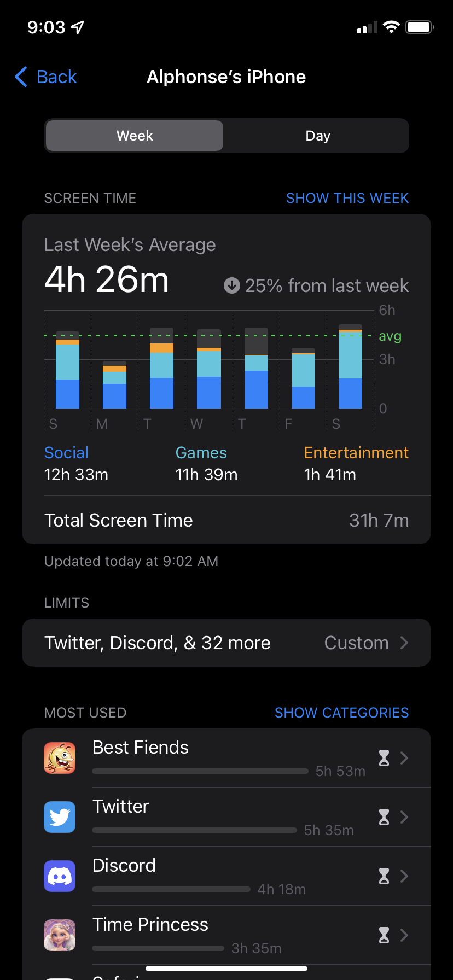Tap the hourglass icon beside Time Princess

point(384,935)
